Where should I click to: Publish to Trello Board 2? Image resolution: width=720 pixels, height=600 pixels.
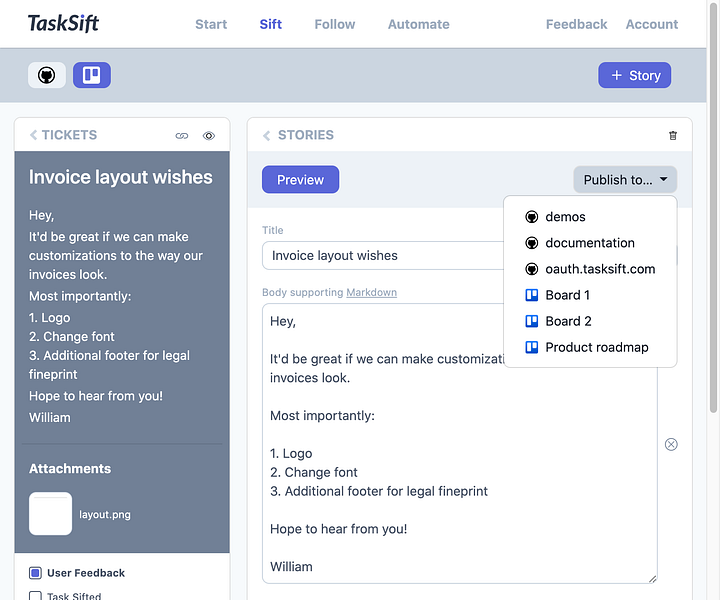click(590, 321)
